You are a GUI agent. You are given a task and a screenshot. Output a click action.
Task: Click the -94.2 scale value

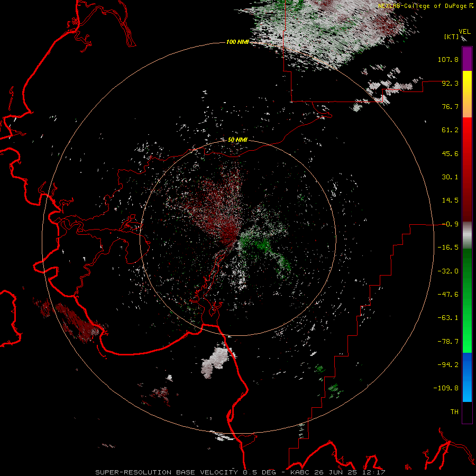[x=448, y=365]
